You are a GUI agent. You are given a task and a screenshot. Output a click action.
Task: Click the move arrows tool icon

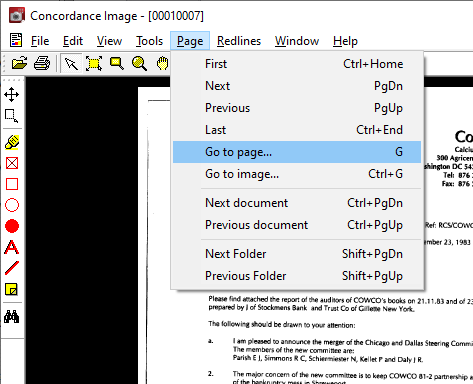(x=12, y=95)
